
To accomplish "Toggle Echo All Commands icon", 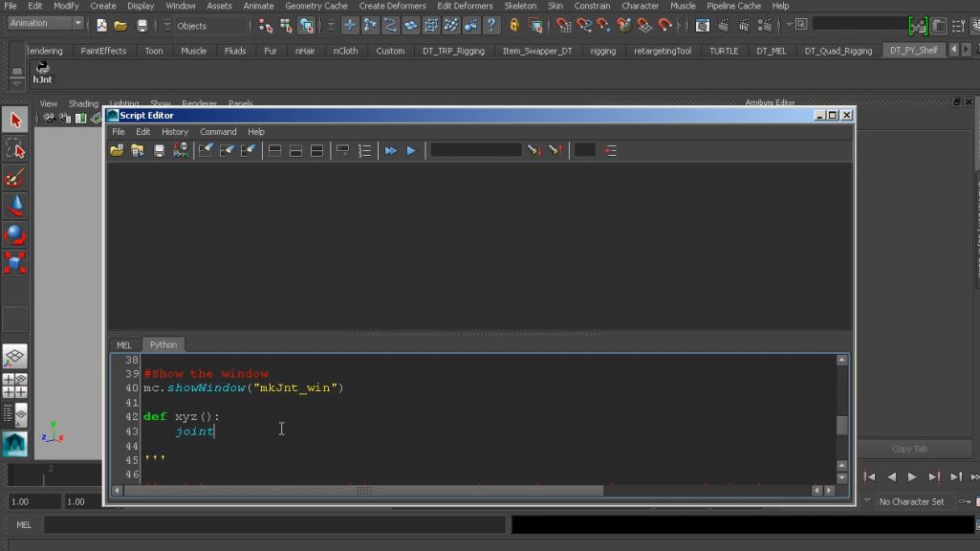I will 342,151.
